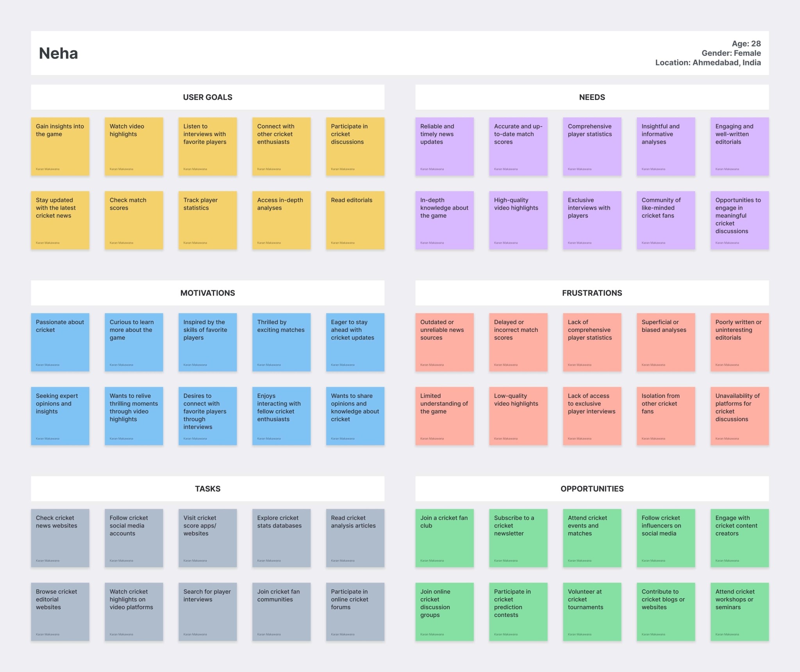The image size is (800, 672).
Task: Select the NEEDS section header
Action: (x=592, y=97)
